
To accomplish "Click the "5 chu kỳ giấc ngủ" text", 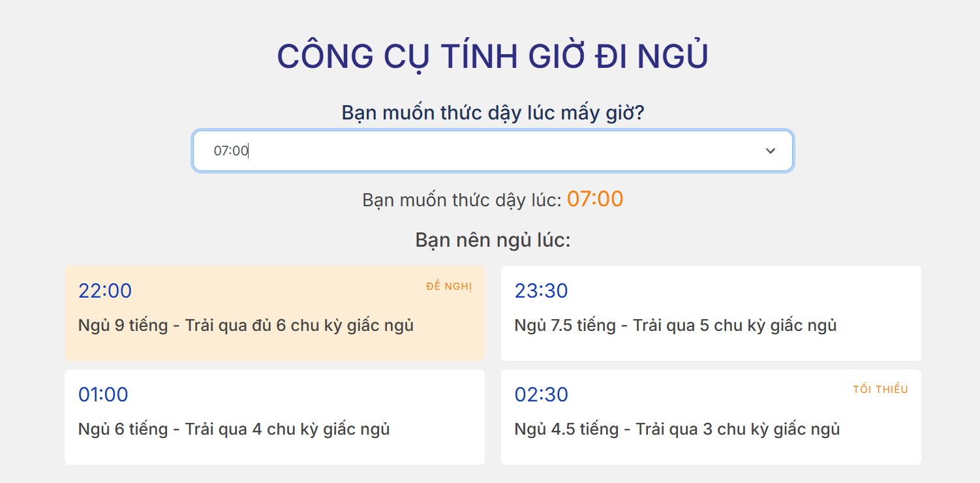I will coord(768,325).
